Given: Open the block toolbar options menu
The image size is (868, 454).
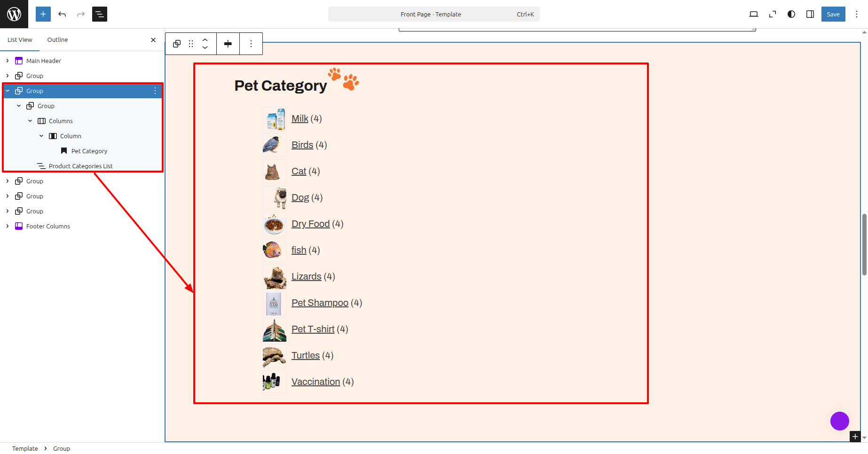Looking at the screenshot, I should coord(251,44).
